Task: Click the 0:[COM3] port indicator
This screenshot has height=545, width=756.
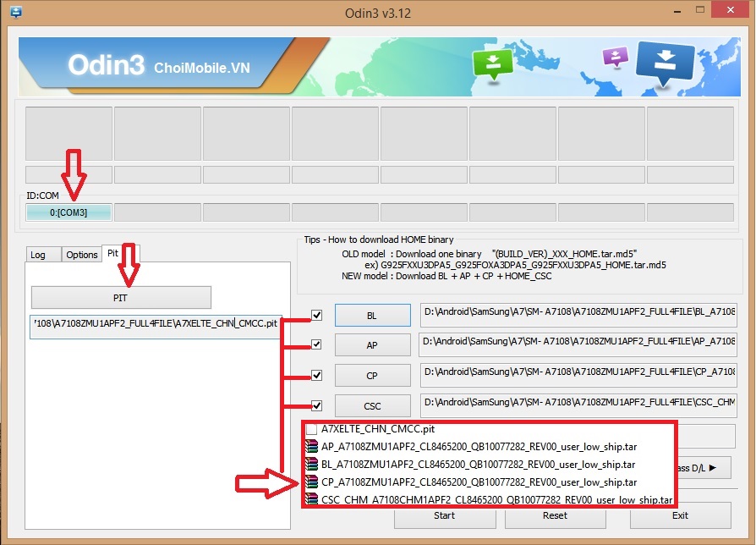Action: click(68, 212)
